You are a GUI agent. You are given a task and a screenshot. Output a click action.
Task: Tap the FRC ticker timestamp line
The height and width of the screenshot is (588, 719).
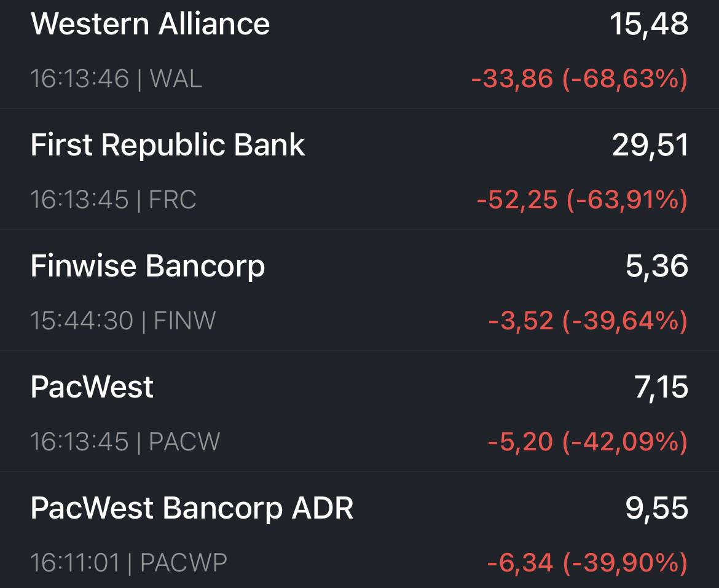click(113, 199)
